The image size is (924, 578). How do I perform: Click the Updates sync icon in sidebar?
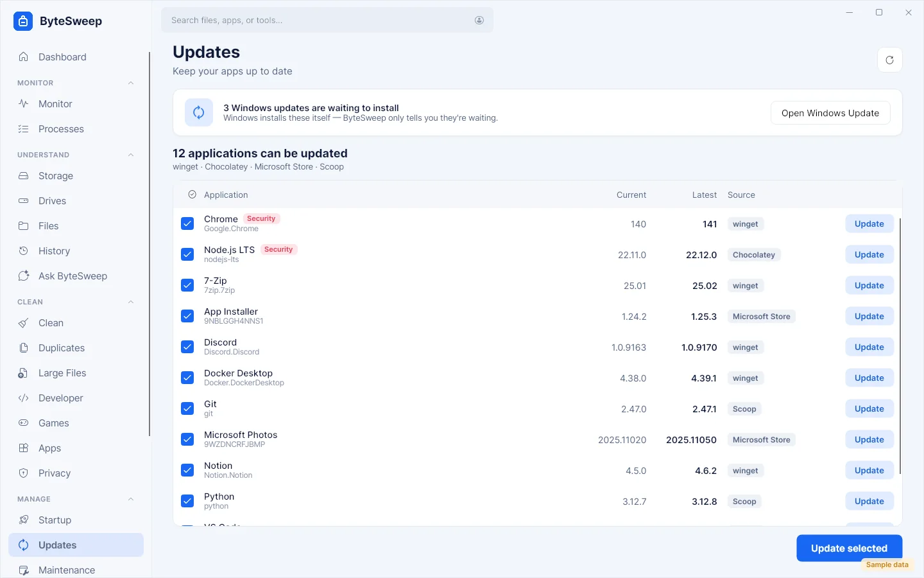click(24, 545)
